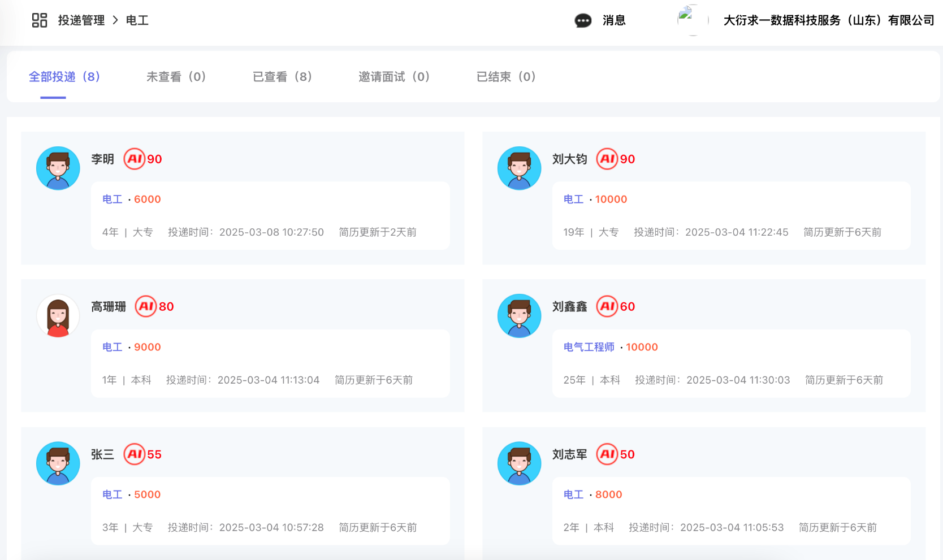Select the 已结束 (0) tab

pos(506,77)
